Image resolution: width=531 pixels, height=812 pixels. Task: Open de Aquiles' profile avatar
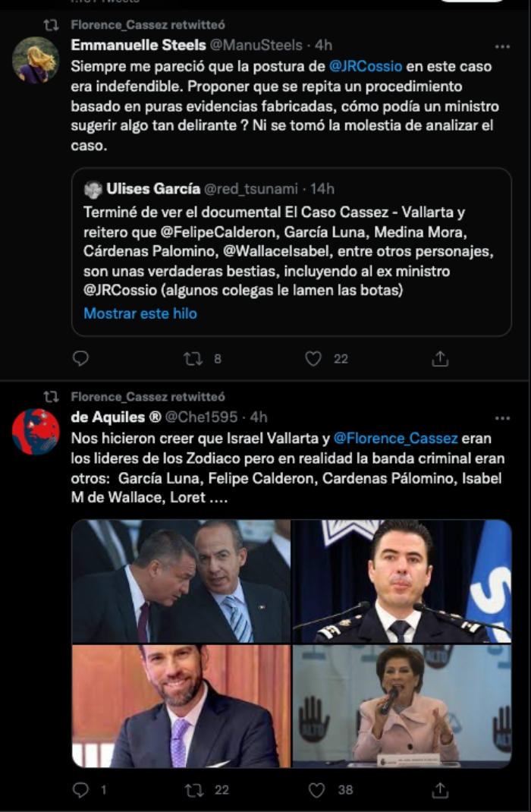pos(36,432)
